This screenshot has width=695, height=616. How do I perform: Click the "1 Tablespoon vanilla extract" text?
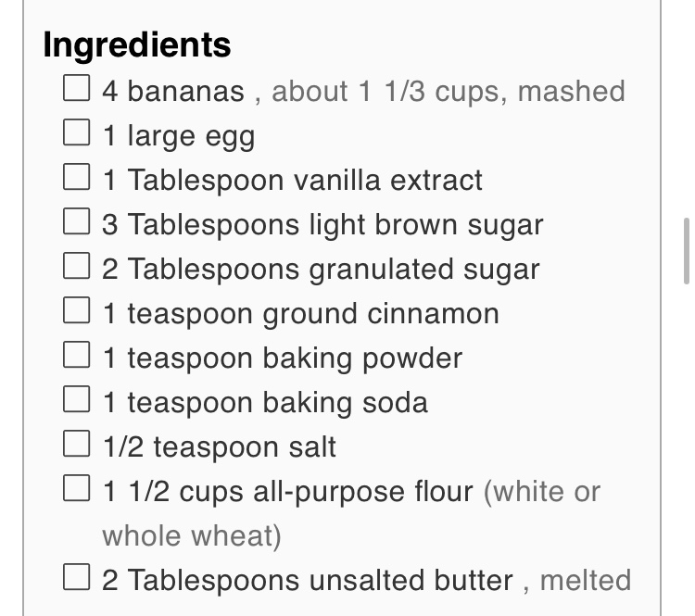pyautogui.click(x=293, y=180)
